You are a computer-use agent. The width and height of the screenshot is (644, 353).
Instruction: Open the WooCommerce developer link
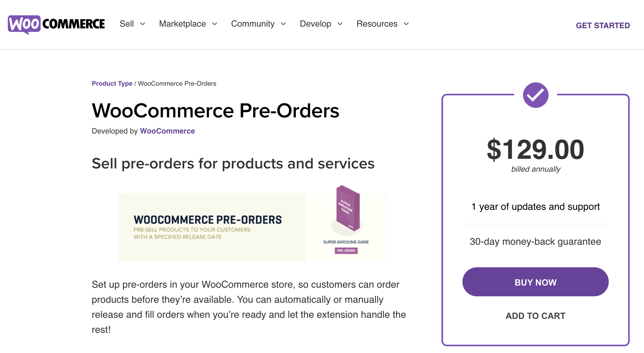pos(167,131)
